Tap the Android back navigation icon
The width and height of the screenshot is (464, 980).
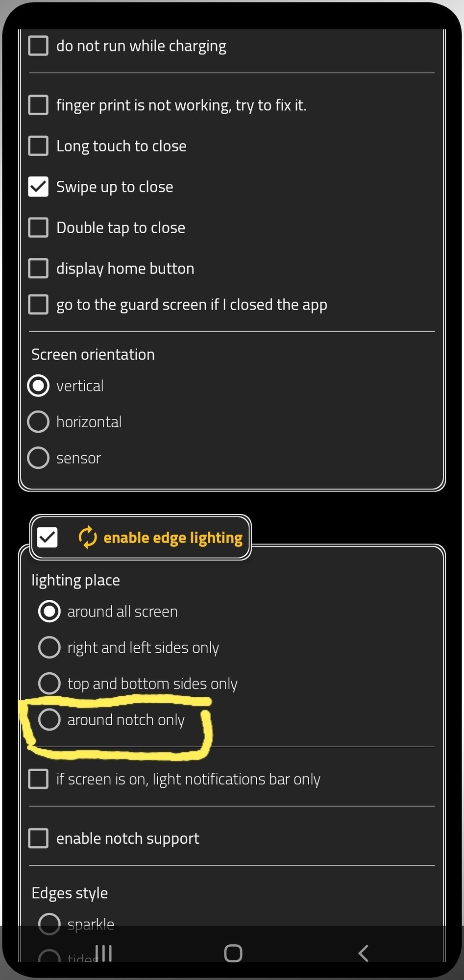pyautogui.click(x=363, y=953)
